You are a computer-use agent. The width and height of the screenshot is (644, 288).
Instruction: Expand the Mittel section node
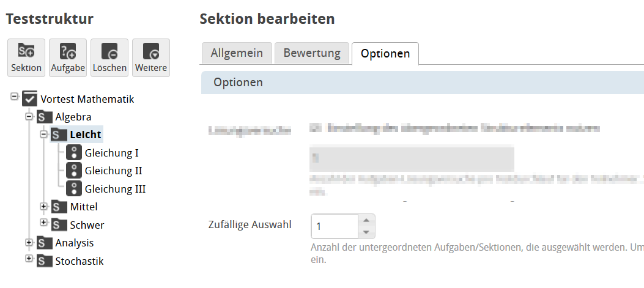coord(44,206)
